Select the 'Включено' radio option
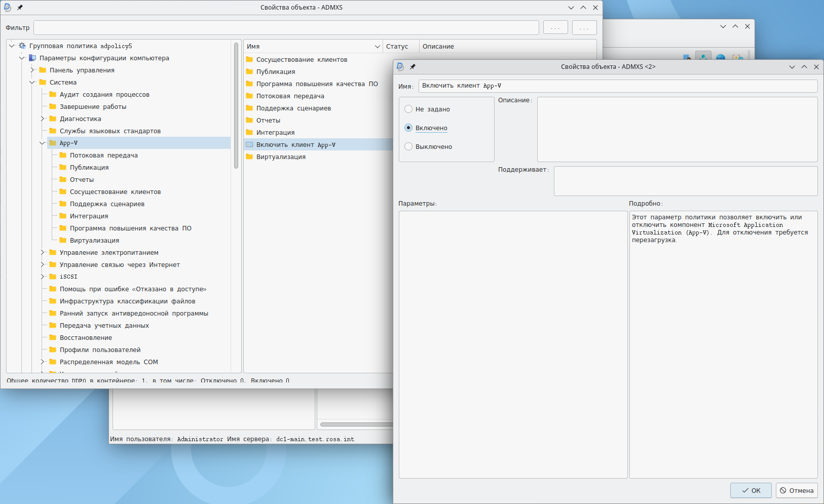This screenshot has width=824, height=504. pos(408,128)
